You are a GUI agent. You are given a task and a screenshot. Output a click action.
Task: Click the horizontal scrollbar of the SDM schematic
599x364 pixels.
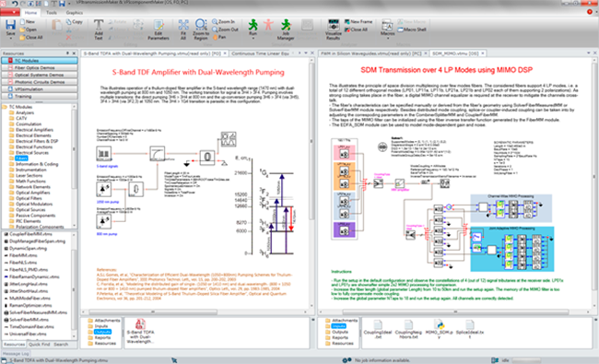click(x=454, y=312)
